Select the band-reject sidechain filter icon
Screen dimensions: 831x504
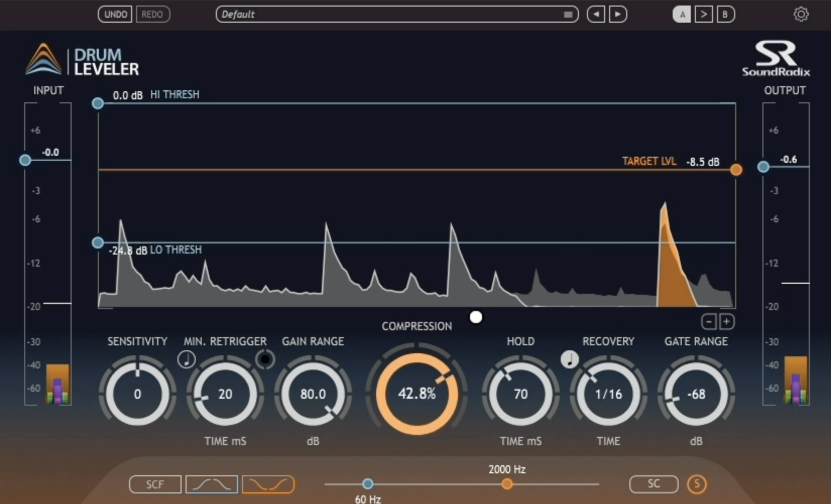click(268, 484)
